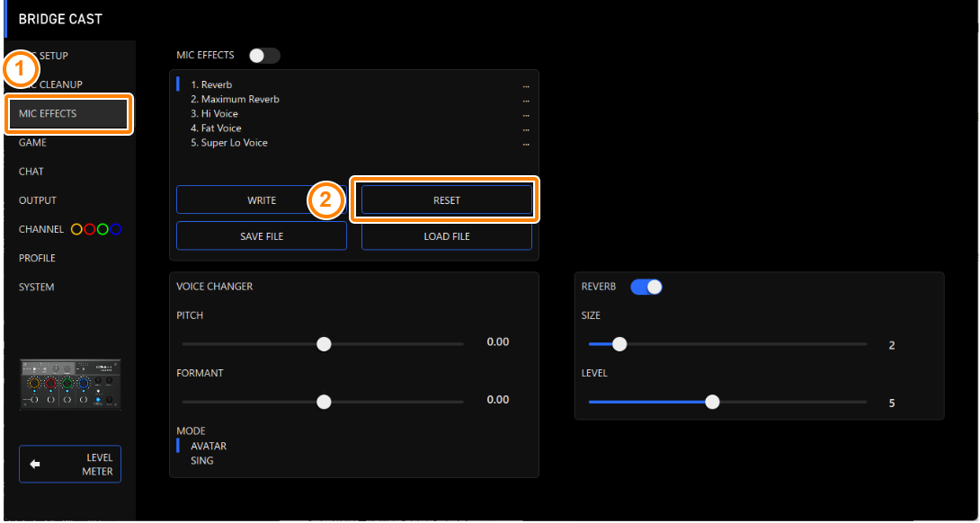Go to the GAME page

[x=32, y=143]
